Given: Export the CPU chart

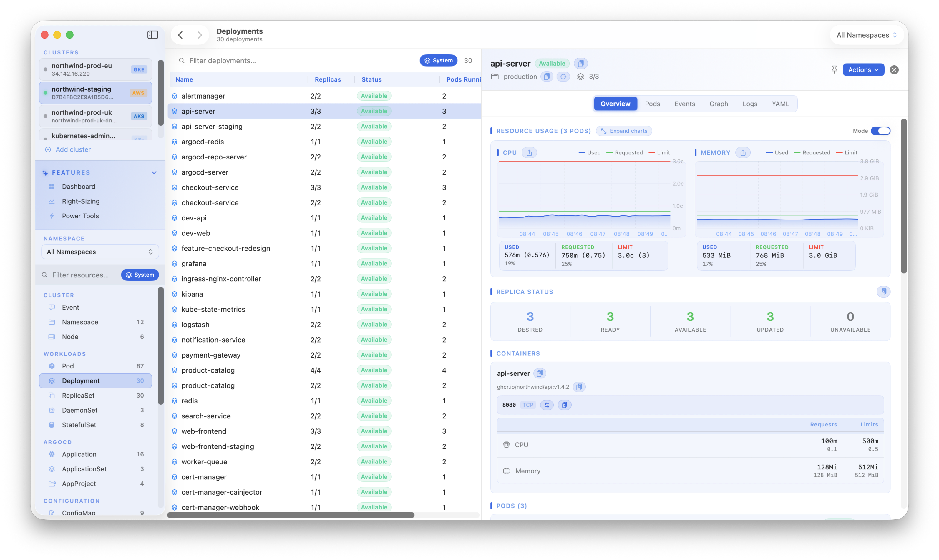Looking at the screenshot, I should coord(529,153).
